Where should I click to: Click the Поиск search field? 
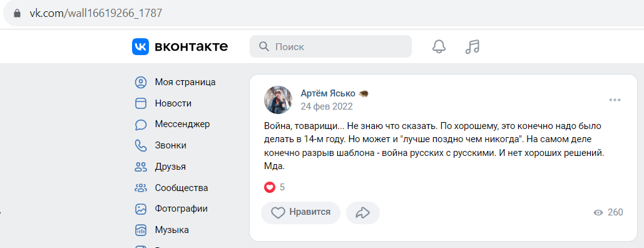330,46
